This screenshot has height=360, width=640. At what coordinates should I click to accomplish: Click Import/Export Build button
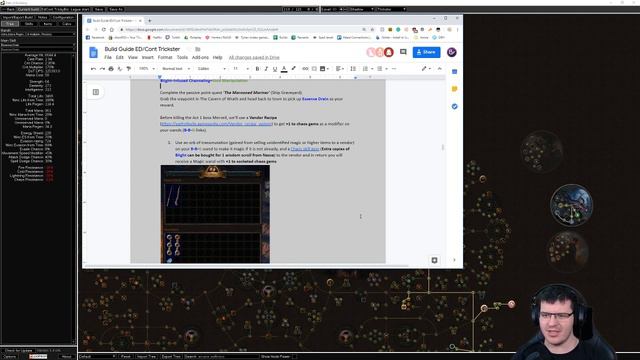[18, 17]
